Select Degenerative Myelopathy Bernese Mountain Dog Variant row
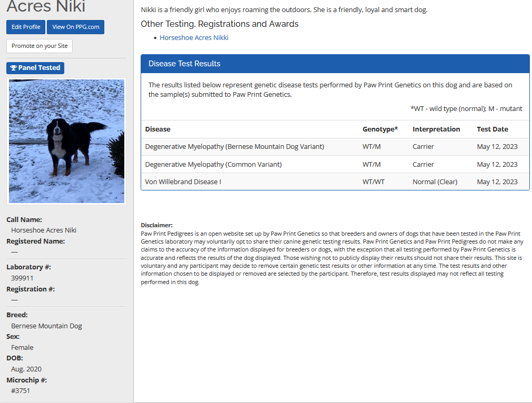532x403 pixels. pyautogui.click(x=234, y=147)
